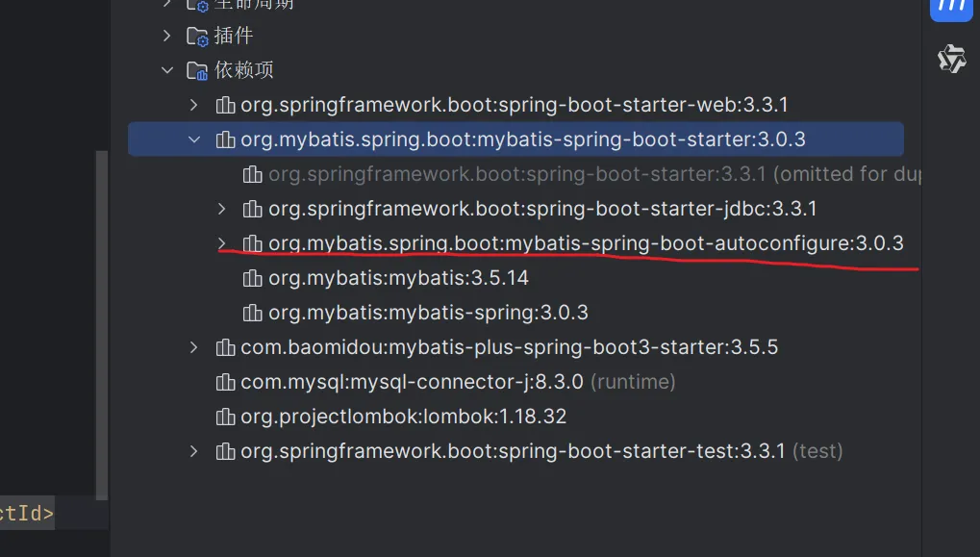Image resolution: width=980 pixels, height=557 pixels.
Task: Open the AI assistant sidebar icon
Action: (x=951, y=59)
